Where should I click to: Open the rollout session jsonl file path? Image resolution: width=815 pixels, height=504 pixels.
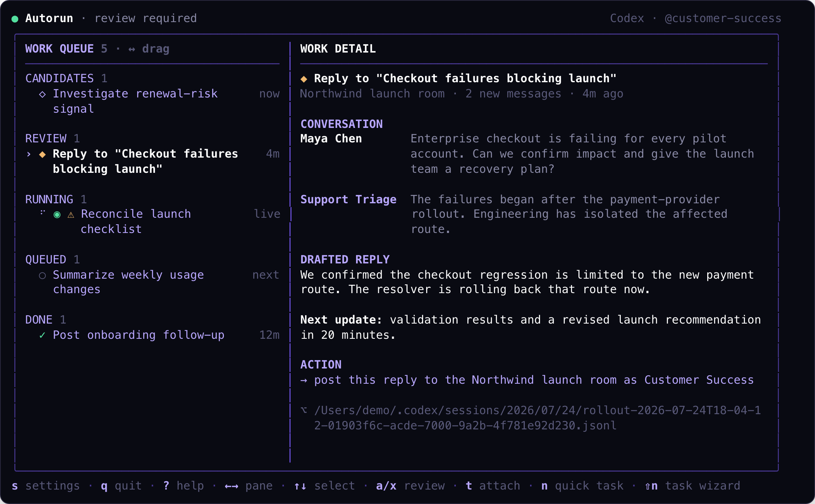pos(537,418)
